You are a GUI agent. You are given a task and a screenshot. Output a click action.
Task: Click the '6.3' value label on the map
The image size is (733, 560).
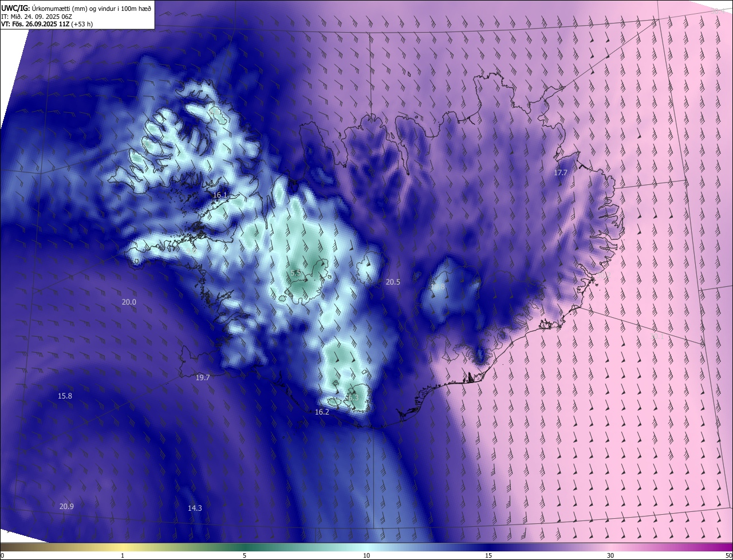click(x=353, y=397)
